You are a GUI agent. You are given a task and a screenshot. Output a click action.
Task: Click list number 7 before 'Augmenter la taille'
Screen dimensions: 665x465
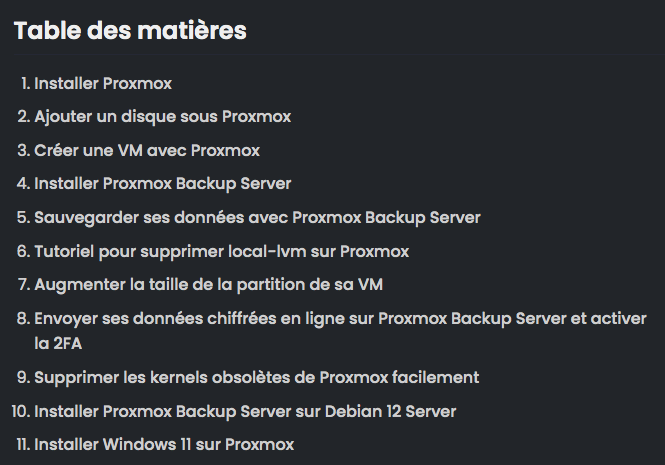click(24, 285)
